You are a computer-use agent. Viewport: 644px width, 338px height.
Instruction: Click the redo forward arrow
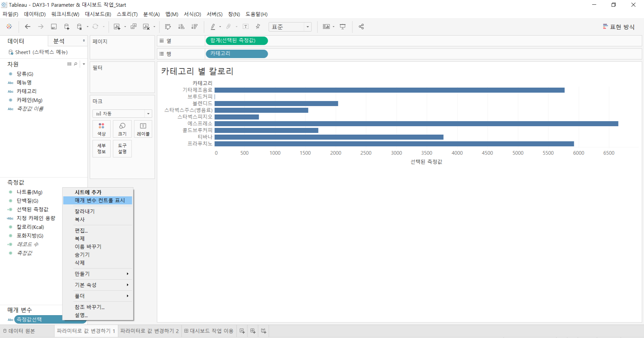[41, 27]
